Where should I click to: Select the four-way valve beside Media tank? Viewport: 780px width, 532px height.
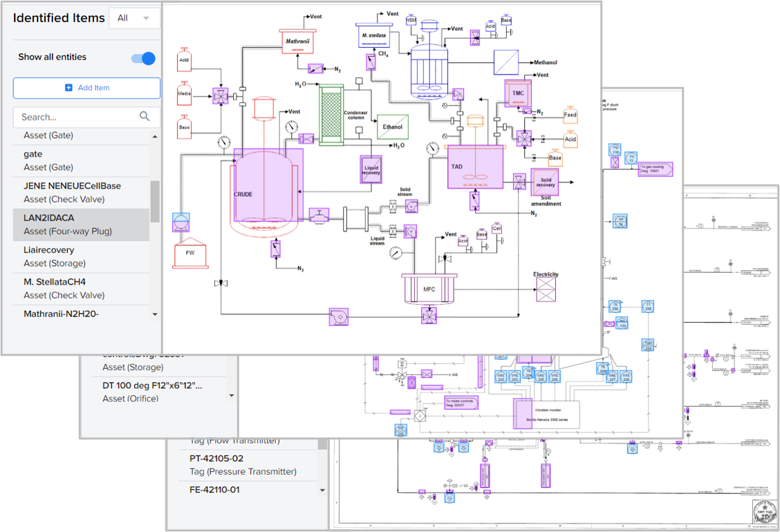pyautogui.click(x=219, y=96)
